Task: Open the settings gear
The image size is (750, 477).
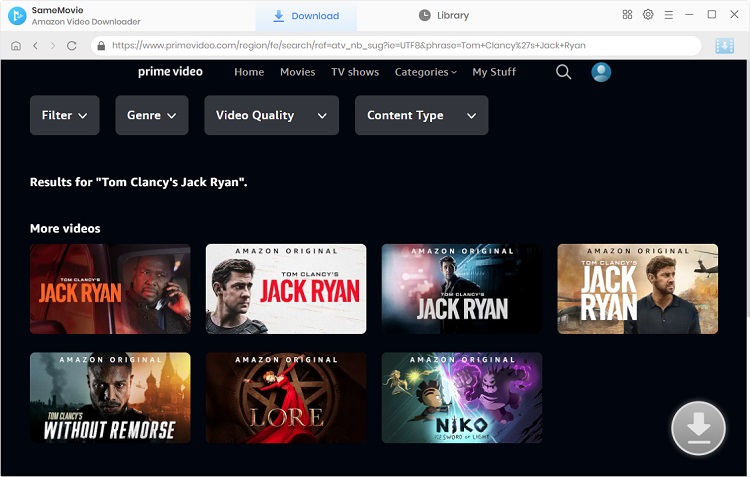Action: coord(648,14)
